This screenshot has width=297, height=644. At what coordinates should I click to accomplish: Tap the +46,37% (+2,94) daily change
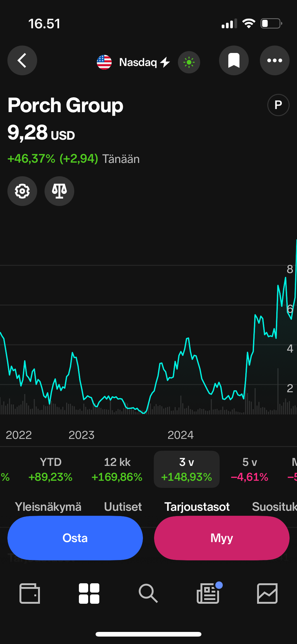click(x=53, y=159)
